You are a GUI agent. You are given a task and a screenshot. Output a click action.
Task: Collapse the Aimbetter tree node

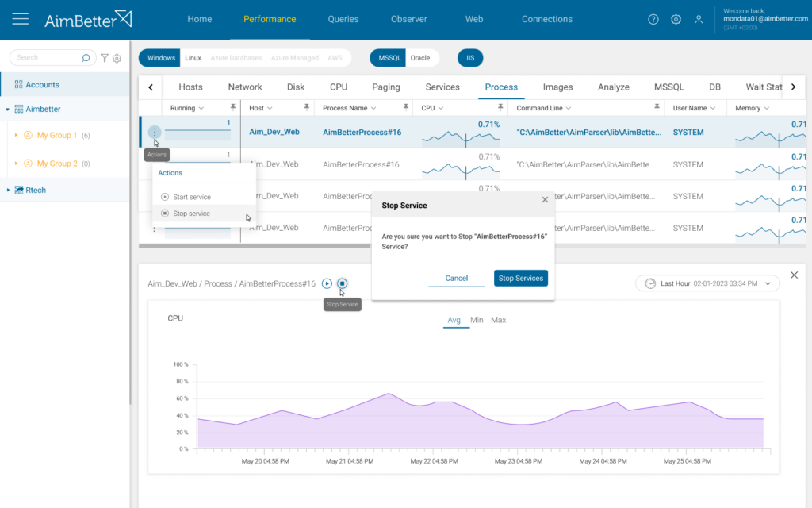(x=7, y=109)
